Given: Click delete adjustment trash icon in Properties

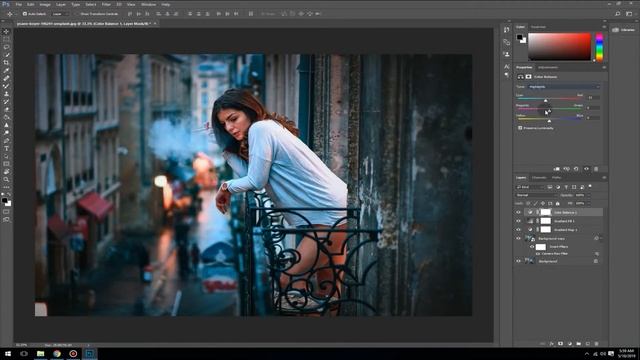Looking at the screenshot, I should (x=596, y=169).
